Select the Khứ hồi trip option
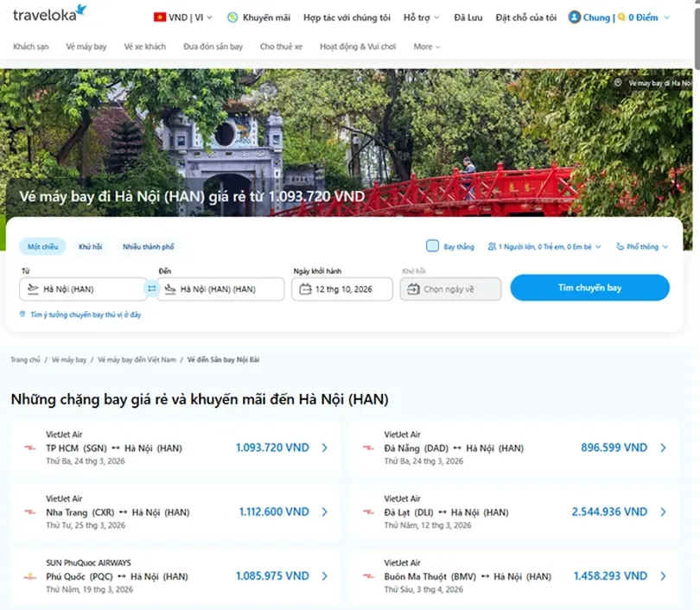Viewport: 700px width, 610px height. coord(90,247)
